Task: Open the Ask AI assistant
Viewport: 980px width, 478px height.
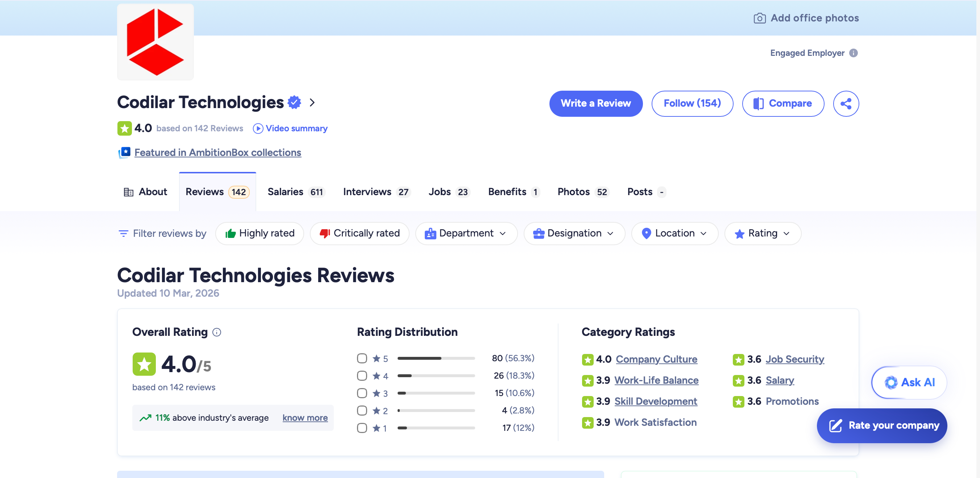Action: coord(909,382)
